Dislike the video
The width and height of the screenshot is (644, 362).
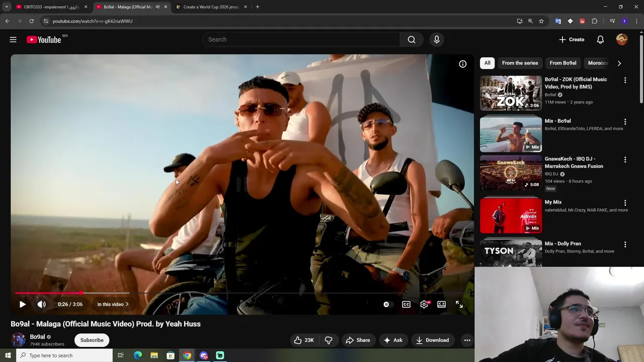(329, 340)
